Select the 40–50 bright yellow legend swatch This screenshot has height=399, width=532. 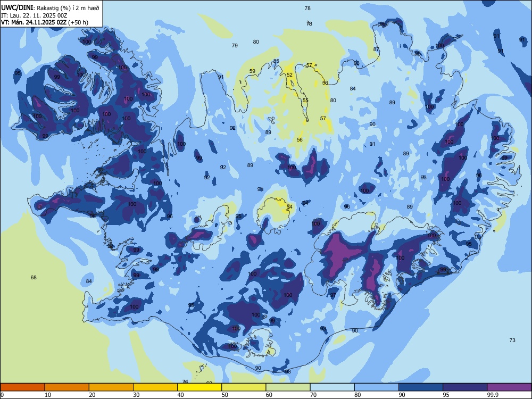[199, 387]
